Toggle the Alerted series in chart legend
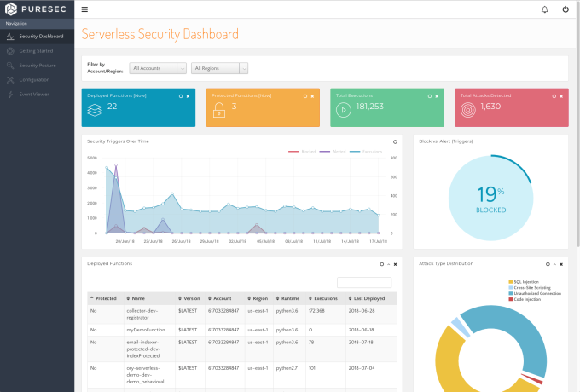Image resolution: width=580 pixels, height=392 pixels. pyautogui.click(x=333, y=152)
